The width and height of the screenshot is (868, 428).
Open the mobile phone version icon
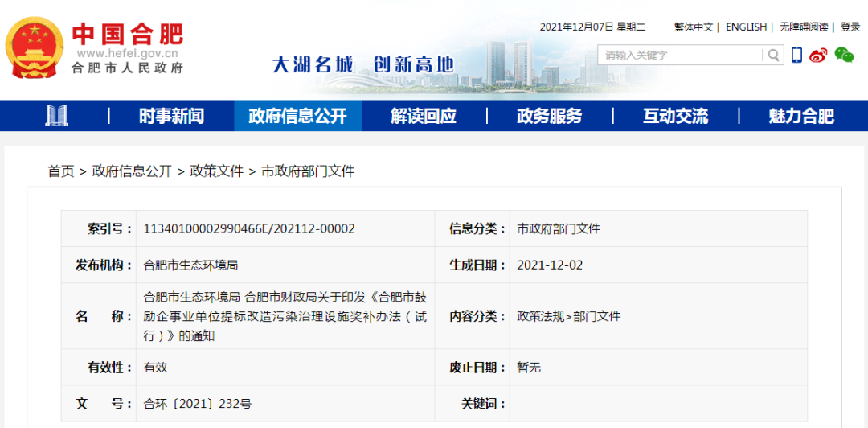(796, 55)
